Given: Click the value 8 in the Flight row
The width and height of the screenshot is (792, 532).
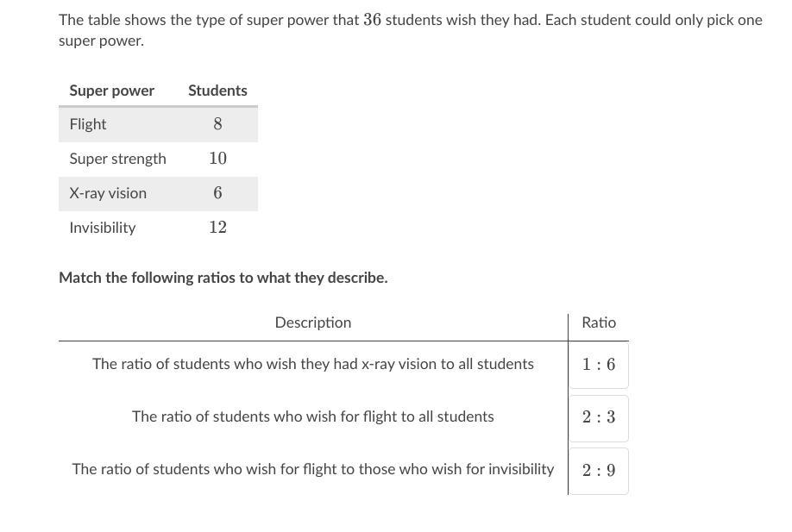Looking at the screenshot, I should [217, 124].
